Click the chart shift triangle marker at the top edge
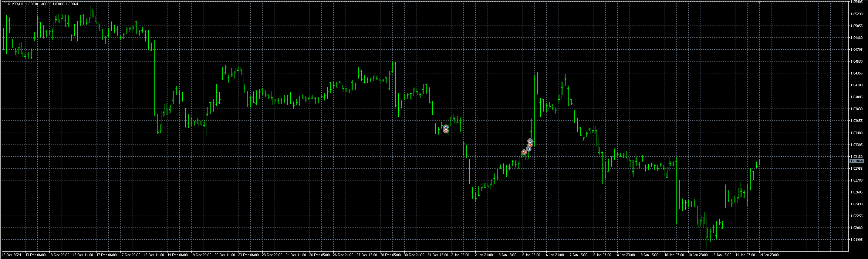The height and width of the screenshot is (259, 868). (759, 2)
